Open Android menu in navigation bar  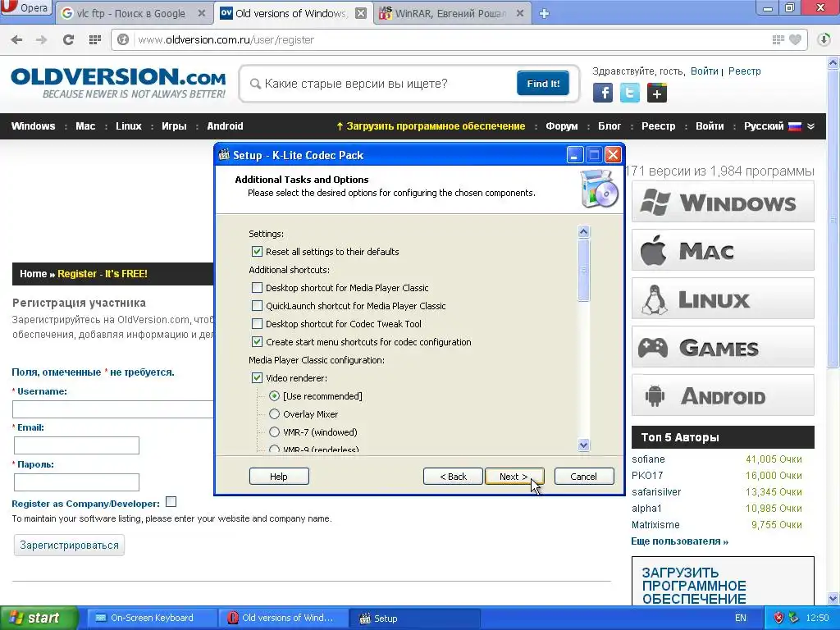pyautogui.click(x=225, y=126)
